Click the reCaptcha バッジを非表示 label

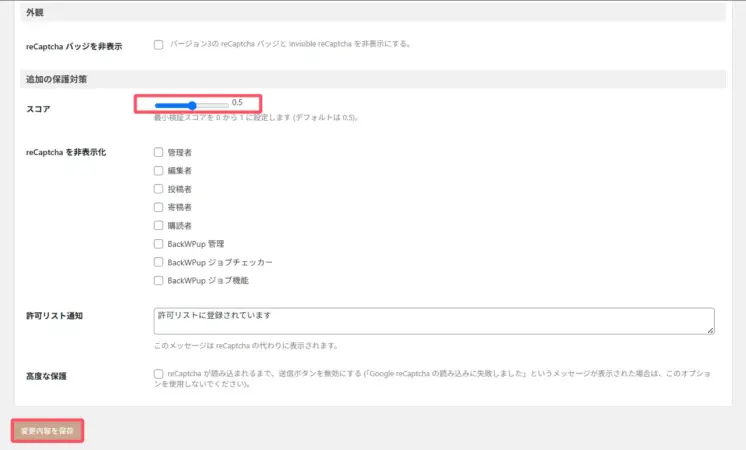coord(74,47)
